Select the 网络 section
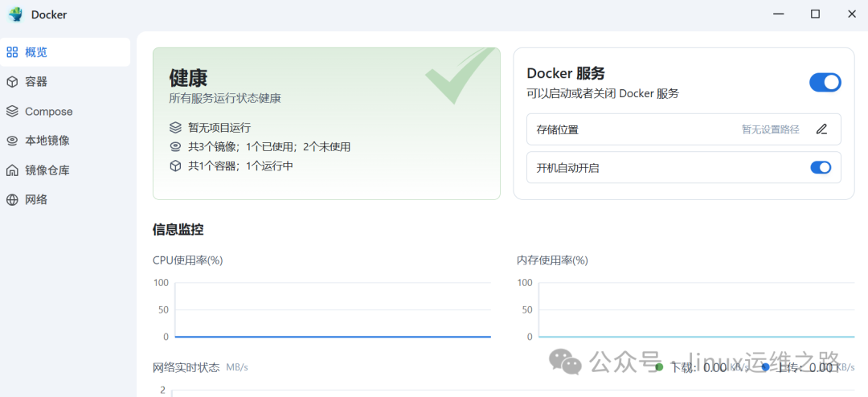The width and height of the screenshot is (868, 397). click(65, 199)
